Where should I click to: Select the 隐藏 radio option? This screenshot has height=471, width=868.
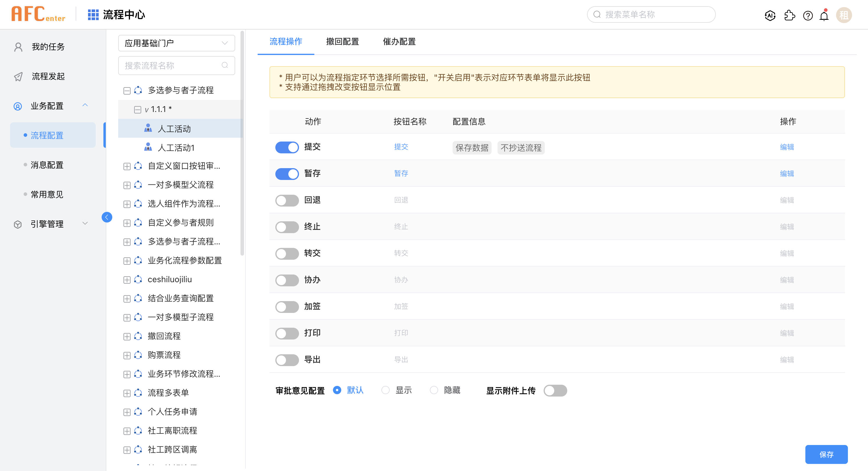click(434, 390)
